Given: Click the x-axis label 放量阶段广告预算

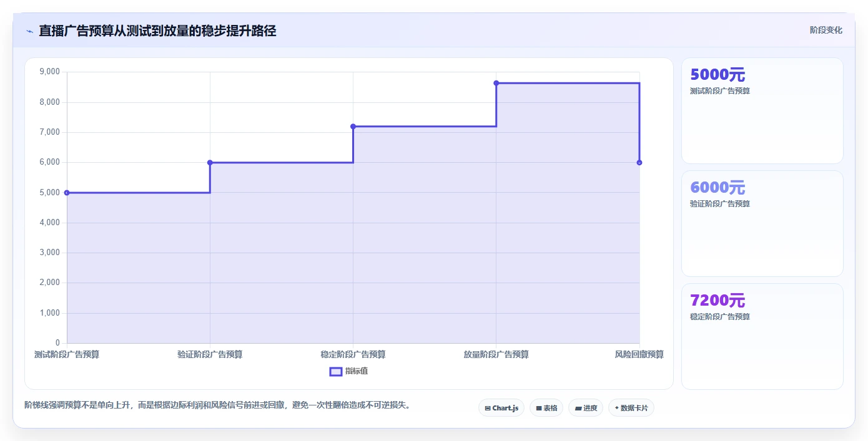Looking at the screenshot, I should pyautogui.click(x=496, y=354).
